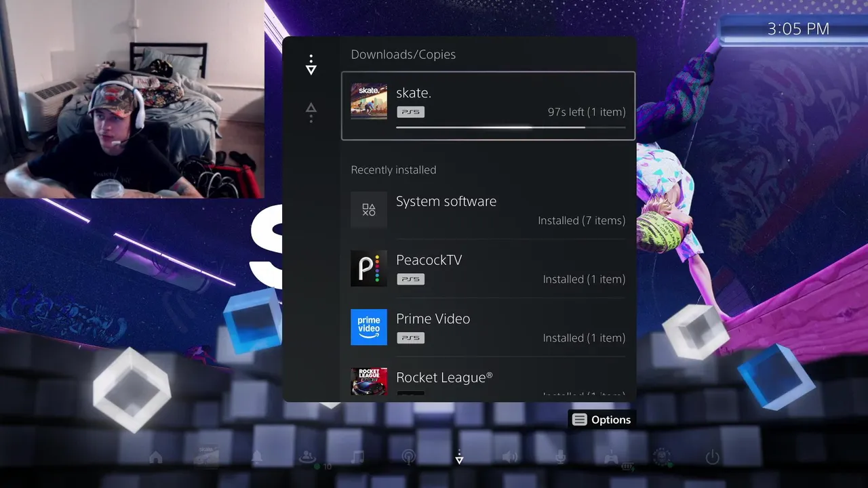
Task: Toggle the Mic icon in control center
Action: tap(560, 457)
